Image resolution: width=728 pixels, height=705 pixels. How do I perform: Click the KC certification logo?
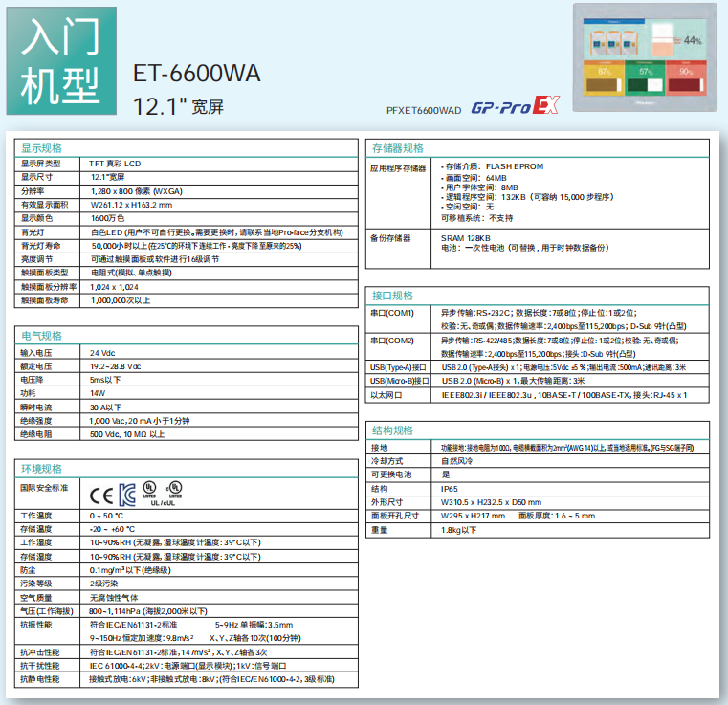click(127, 495)
